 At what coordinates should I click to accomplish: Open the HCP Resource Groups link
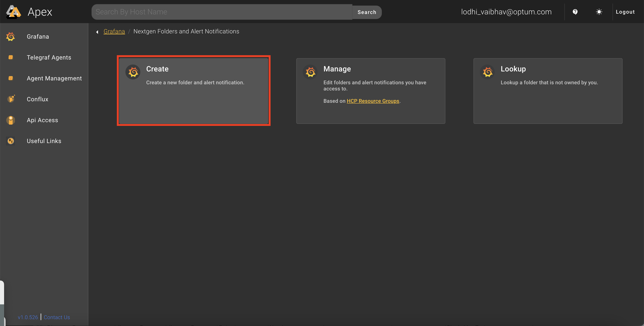coord(373,101)
